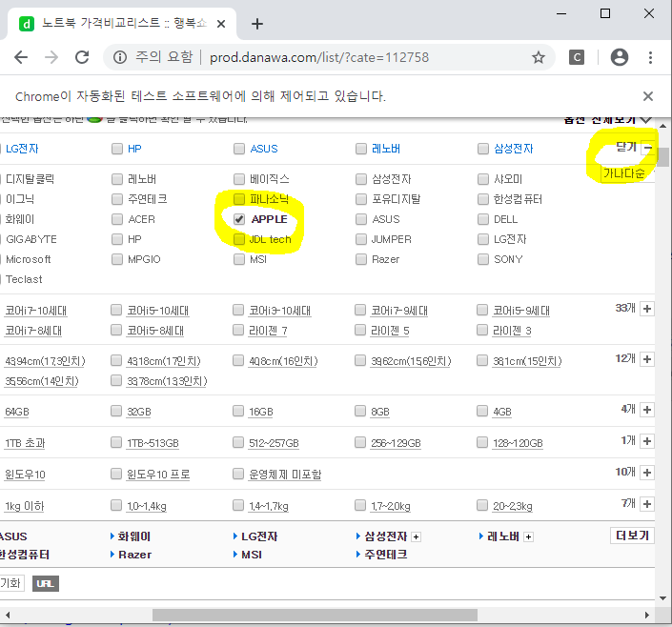Expand the screen size row plus (12개)
Image resolution: width=672 pixels, height=627 pixels.
647,358
